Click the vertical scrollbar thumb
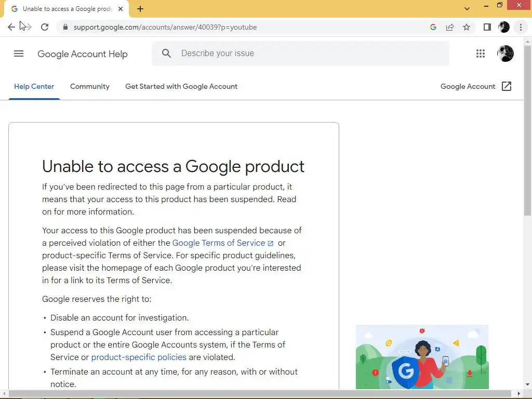The image size is (532, 399). point(527,130)
